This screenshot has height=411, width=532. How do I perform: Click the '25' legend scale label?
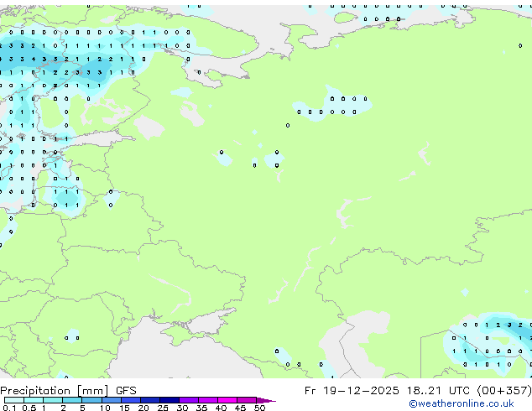coord(163,408)
